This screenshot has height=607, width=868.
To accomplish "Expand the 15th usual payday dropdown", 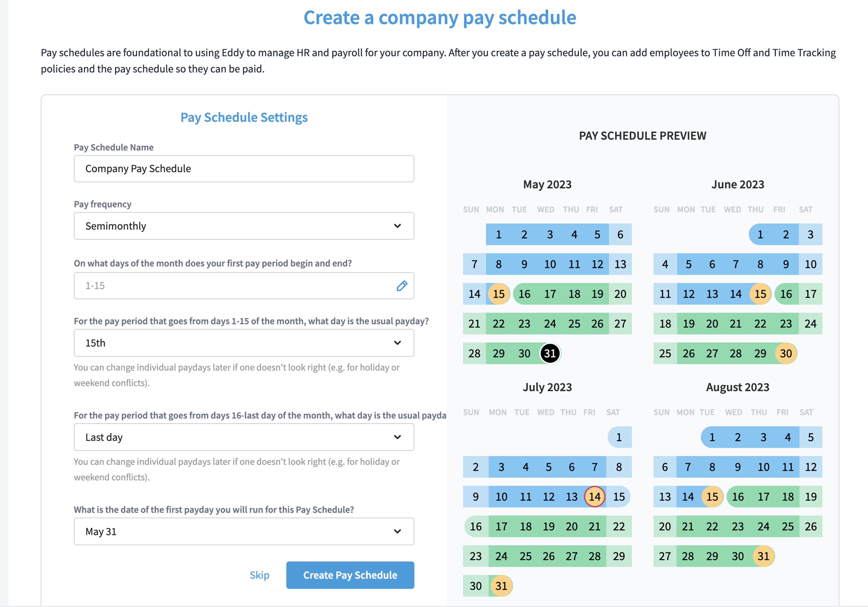I will click(x=244, y=343).
